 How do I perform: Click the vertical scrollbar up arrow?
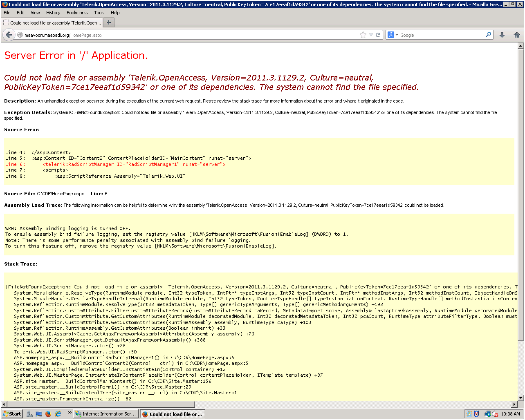(x=521, y=46)
